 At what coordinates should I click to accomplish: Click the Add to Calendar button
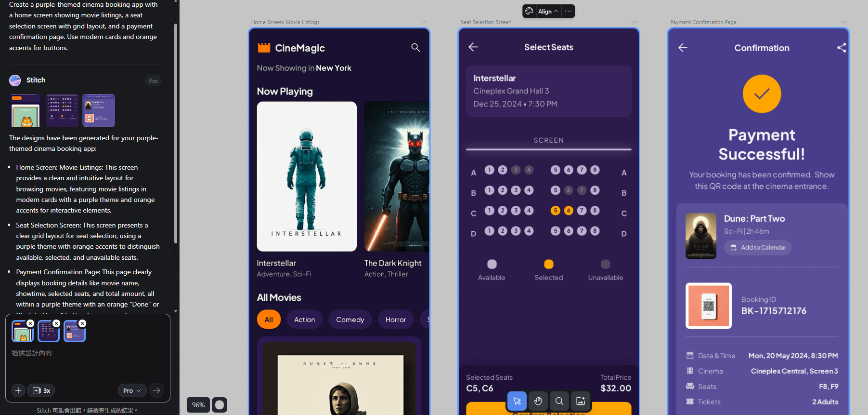click(x=758, y=248)
